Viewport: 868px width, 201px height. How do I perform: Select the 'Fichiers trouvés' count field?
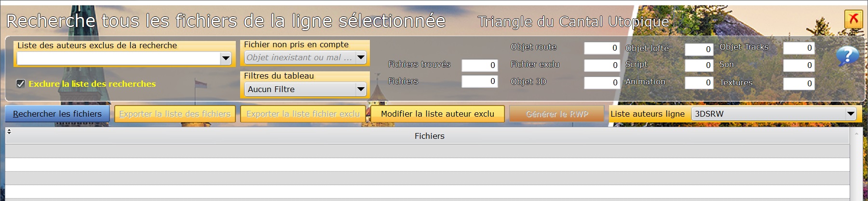479,65
